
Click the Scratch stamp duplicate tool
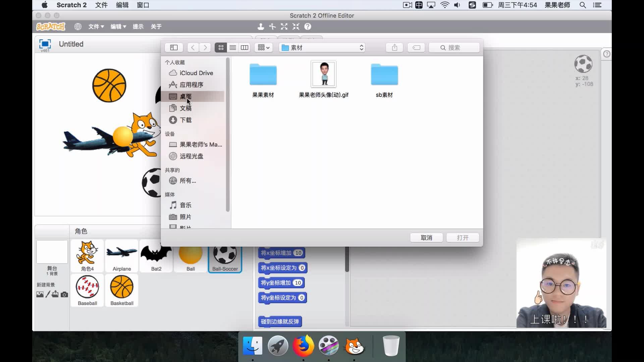(x=261, y=26)
